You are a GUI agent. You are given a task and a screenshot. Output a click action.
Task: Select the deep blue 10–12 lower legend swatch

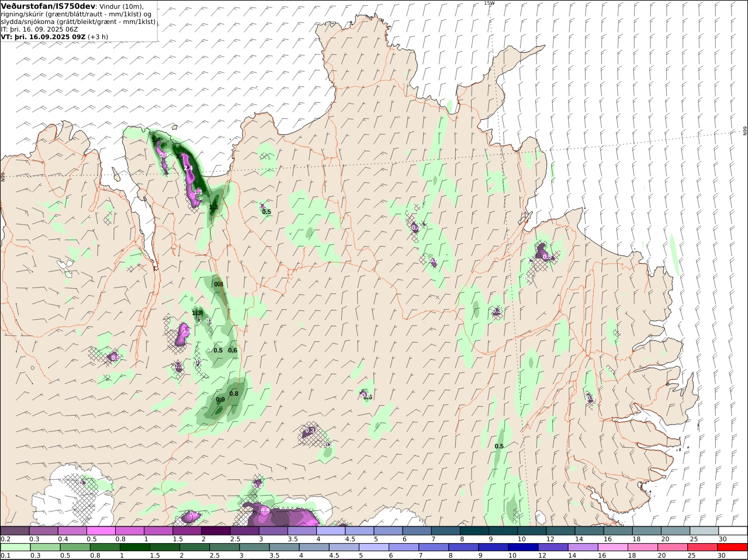(523, 547)
